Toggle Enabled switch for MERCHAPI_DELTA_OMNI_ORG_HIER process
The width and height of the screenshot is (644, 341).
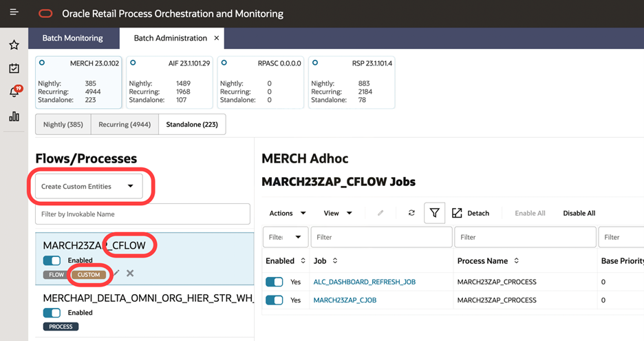(x=52, y=313)
